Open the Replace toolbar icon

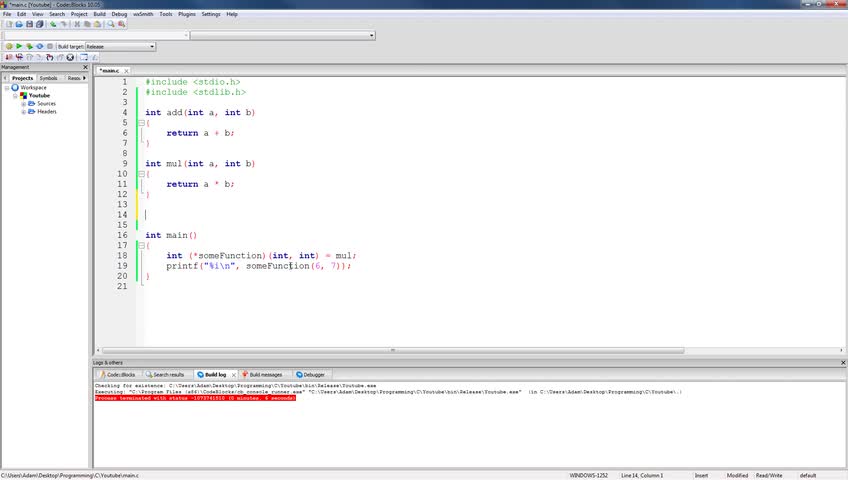click(122, 24)
